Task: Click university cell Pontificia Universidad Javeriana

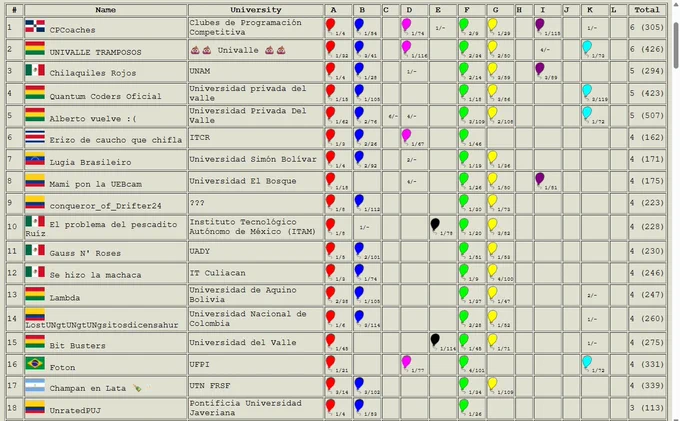Action: 256,408
